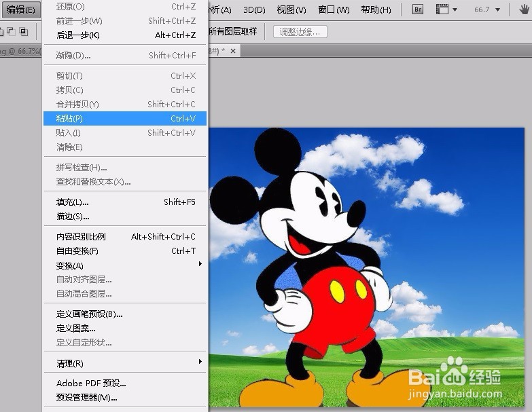The image size is (532, 412).
Task: Select 定义画笔预设(B)... entry
Action: coord(125,314)
